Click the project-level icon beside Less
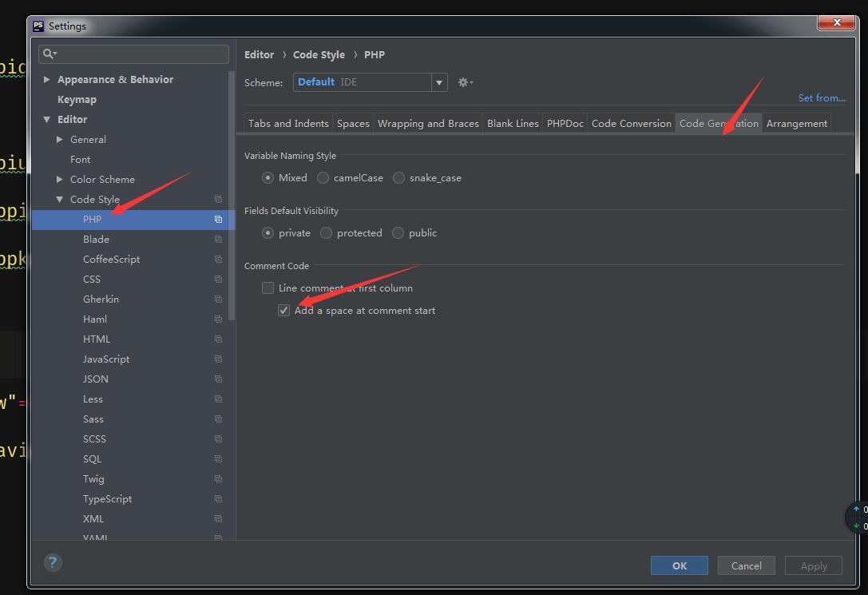This screenshot has width=868, height=595. click(219, 399)
